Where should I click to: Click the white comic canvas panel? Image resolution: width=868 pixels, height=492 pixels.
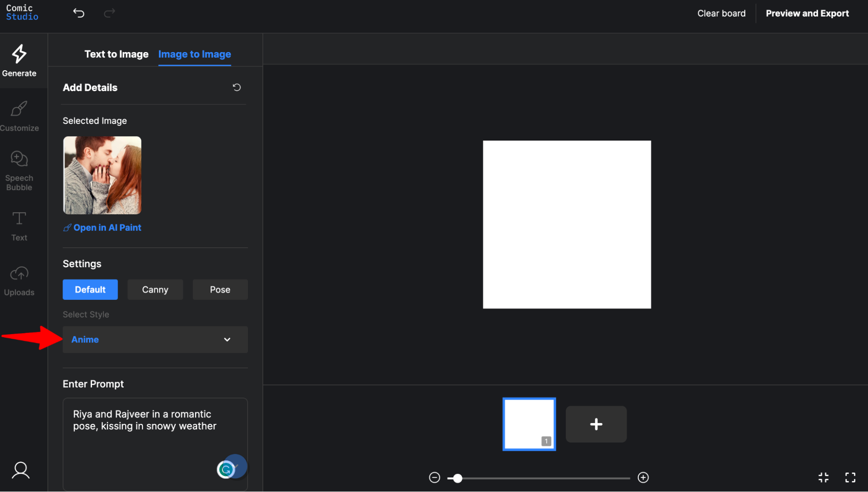(567, 224)
